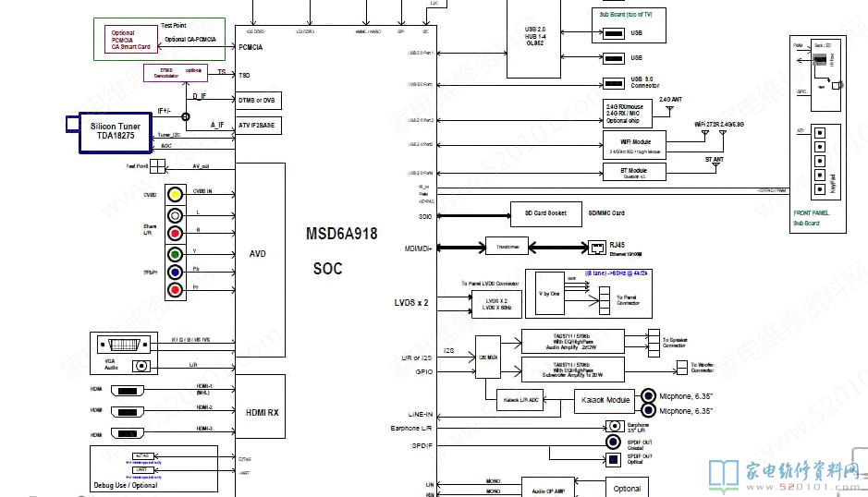Viewport: 868px width, 497px height.
Task: Click the DTMB or DVB box
Action: click(x=259, y=100)
